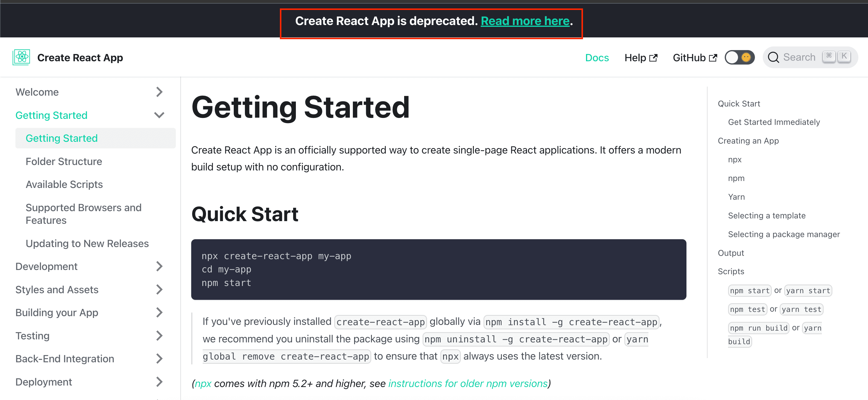Expand the Deployment sidebar chevron
This screenshot has height=400, width=868.
click(159, 382)
